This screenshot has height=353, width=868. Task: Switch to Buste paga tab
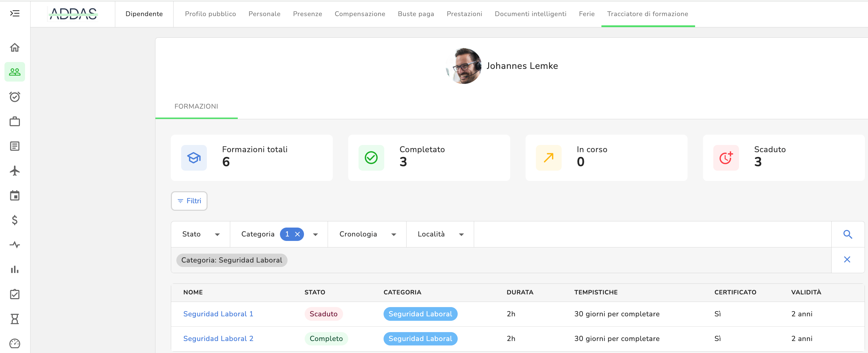416,14
